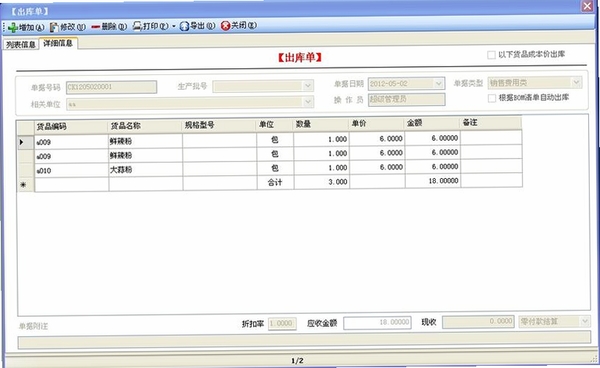The height and width of the screenshot is (368, 600).
Task: Click the red Close (关闭) icon in toolbar
Action: [x=225, y=26]
